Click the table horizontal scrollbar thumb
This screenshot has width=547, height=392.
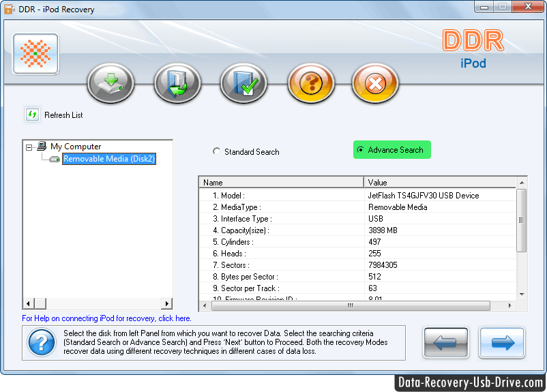[x=351, y=306]
